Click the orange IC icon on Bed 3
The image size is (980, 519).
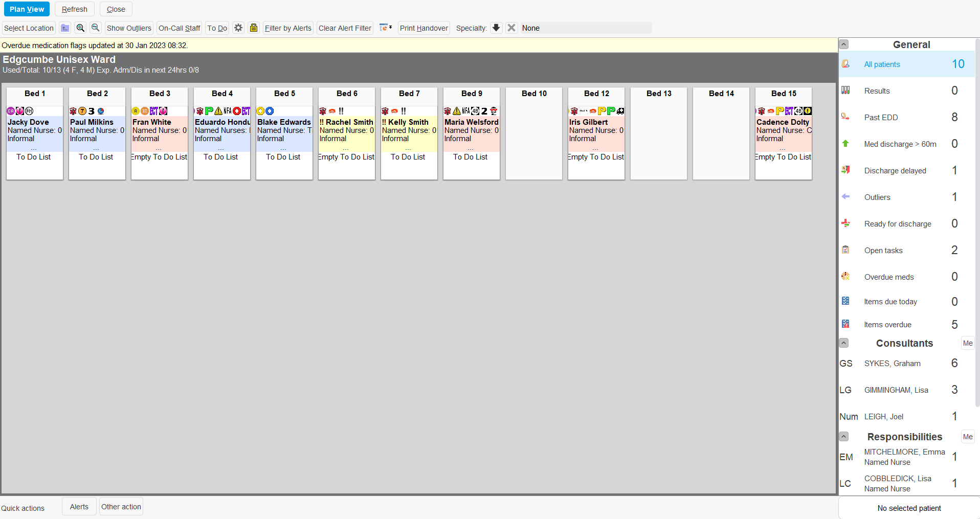[145, 111]
